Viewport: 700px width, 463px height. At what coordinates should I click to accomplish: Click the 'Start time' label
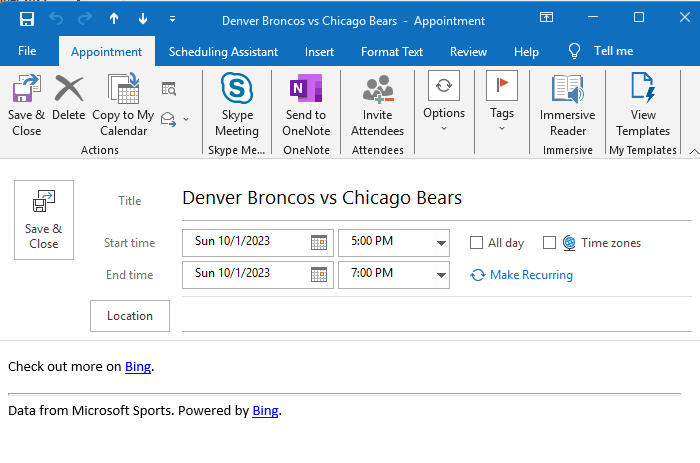coord(129,243)
